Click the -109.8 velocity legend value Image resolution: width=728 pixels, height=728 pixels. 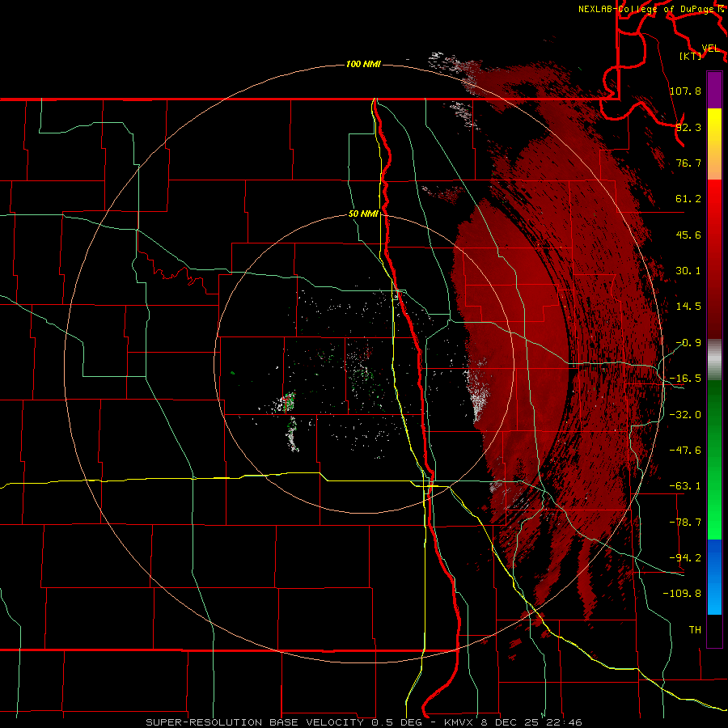682,594
